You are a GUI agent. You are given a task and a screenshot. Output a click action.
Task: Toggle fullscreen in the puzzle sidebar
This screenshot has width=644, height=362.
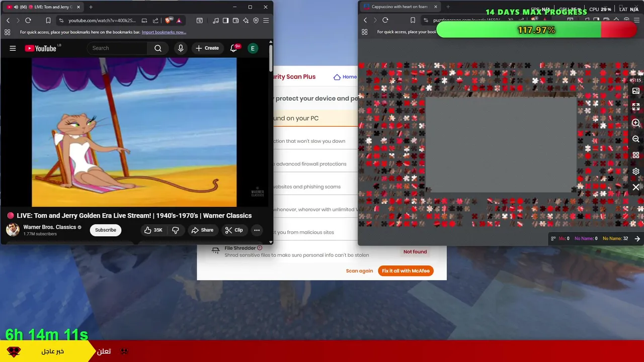[x=636, y=107]
